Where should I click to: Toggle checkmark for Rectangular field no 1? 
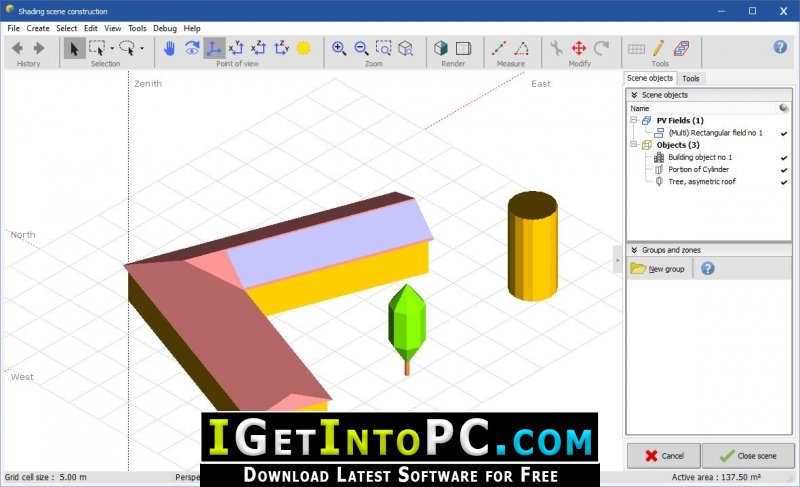click(x=784, y=133)
